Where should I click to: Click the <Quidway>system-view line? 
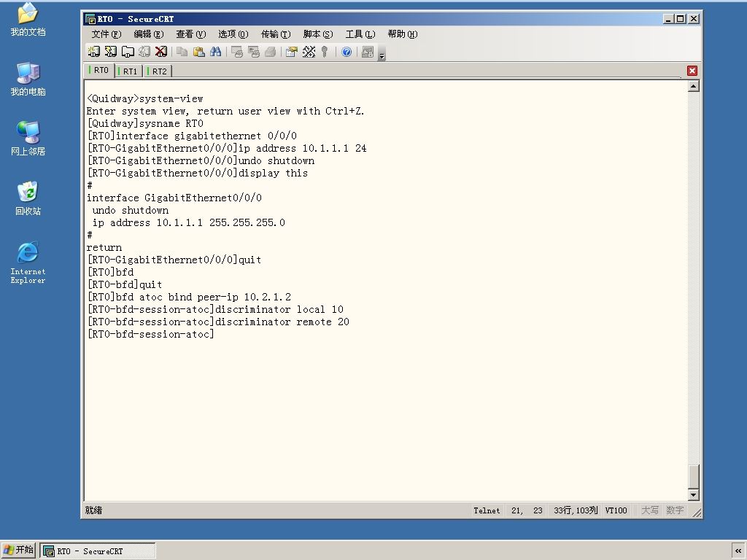click(x=145, y=99)
